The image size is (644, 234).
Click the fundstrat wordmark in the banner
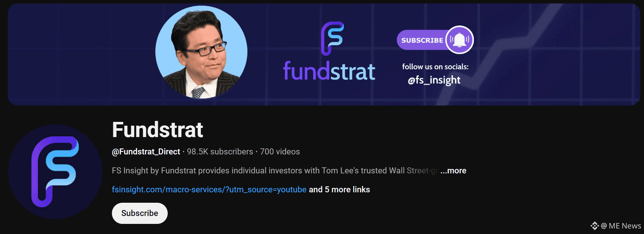click(x=329, y=71)
